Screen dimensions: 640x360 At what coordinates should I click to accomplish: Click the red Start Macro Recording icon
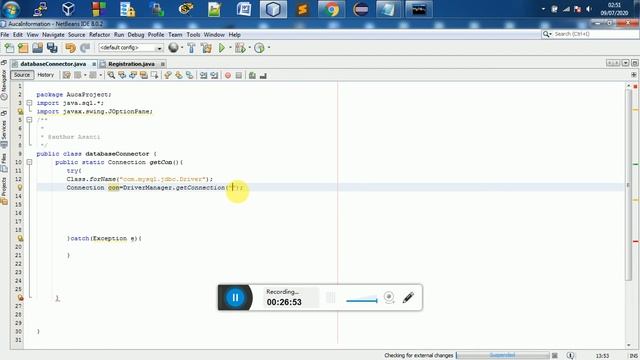pos(228,76)
